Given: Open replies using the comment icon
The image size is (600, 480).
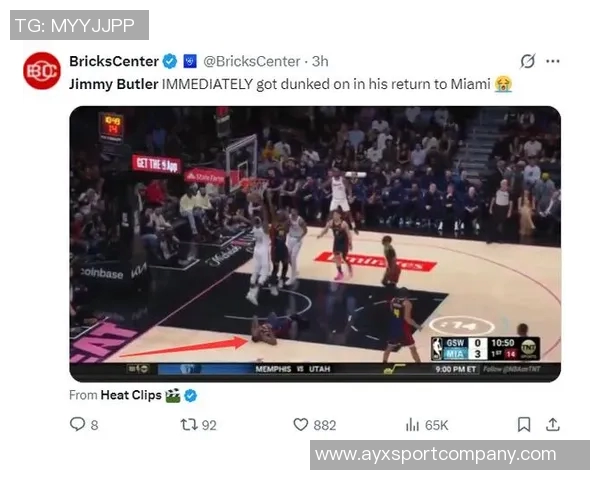Looking at the screenshot, I should coord(77,424).
